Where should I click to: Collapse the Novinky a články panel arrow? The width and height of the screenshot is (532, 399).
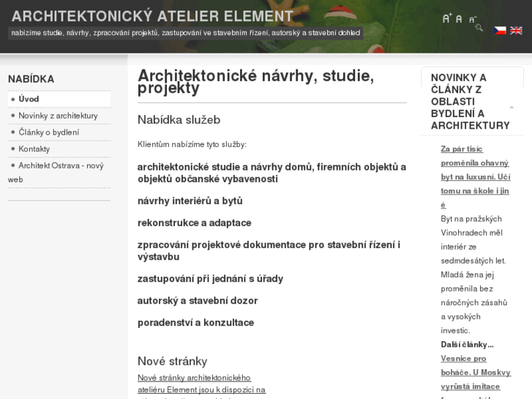click(x=512, y=108)
